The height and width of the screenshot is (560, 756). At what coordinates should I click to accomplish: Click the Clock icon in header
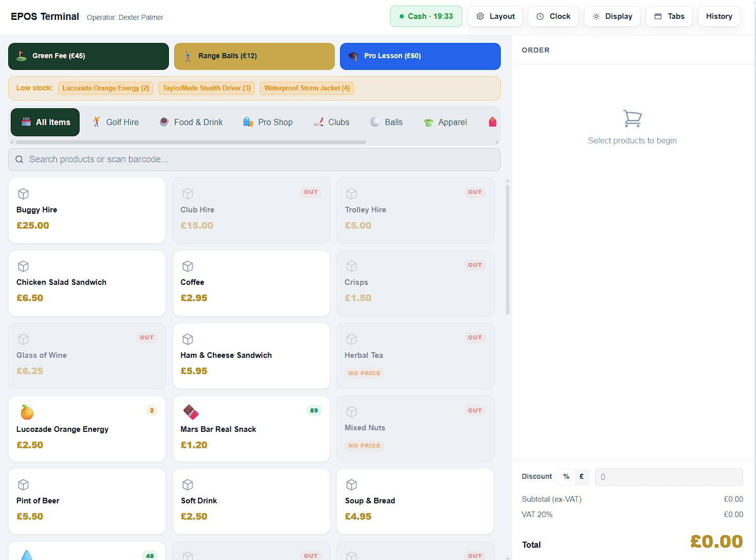coord(540,16)
